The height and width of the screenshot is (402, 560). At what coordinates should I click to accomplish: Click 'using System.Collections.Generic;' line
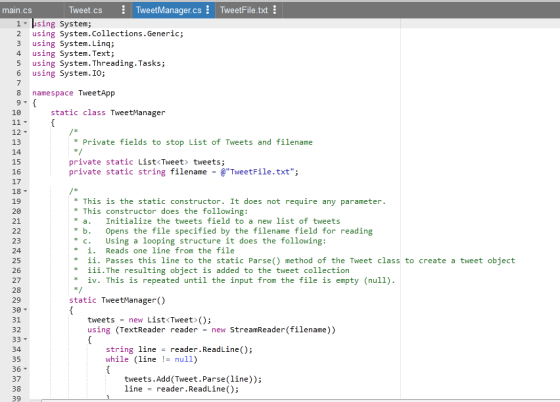click(x=108, y=34)
